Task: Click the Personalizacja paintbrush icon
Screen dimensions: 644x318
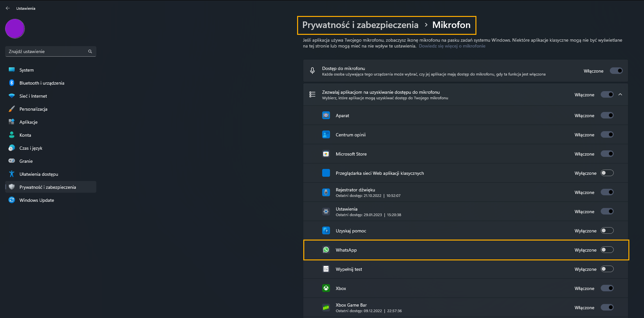Action: tap(12, 109)
